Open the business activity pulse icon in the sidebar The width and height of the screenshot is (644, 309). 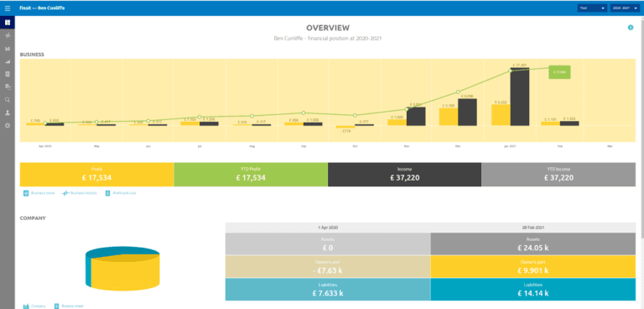point(8,36)
